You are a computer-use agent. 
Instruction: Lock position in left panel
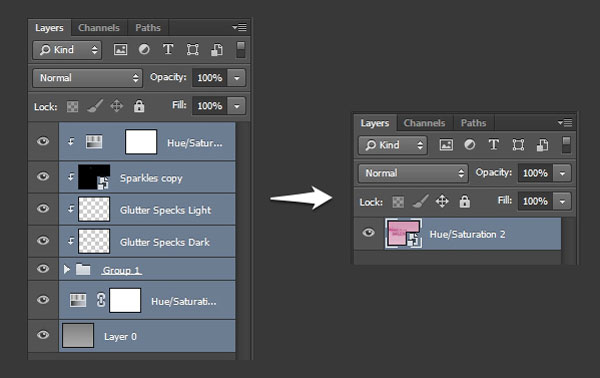117,106
